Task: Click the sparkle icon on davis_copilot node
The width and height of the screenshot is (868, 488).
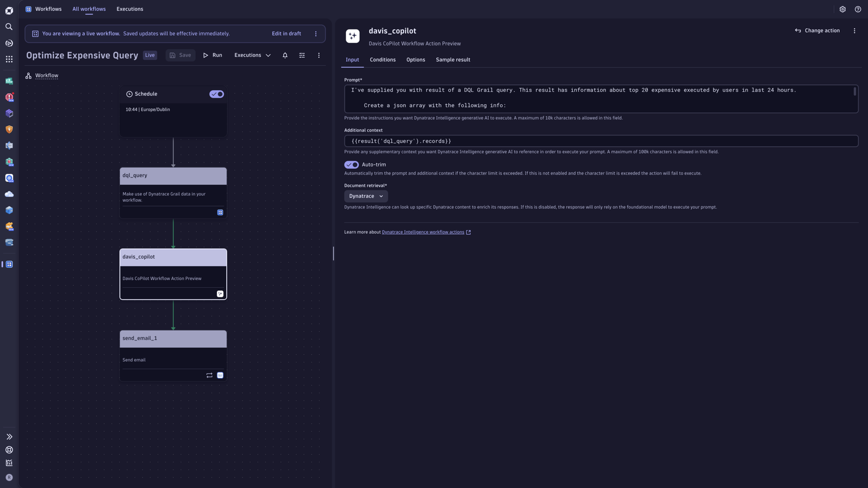Action: coord(220,294)
